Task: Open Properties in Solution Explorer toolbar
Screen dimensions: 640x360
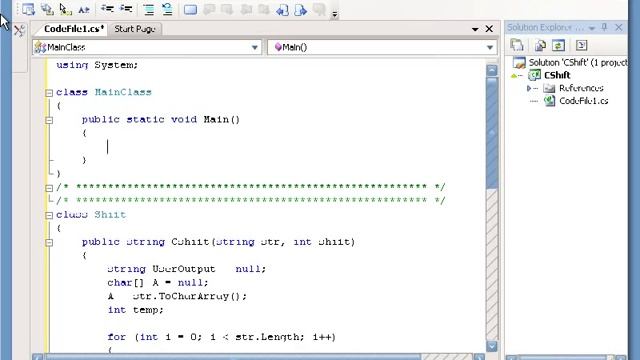Action: [x=517, y=45]
